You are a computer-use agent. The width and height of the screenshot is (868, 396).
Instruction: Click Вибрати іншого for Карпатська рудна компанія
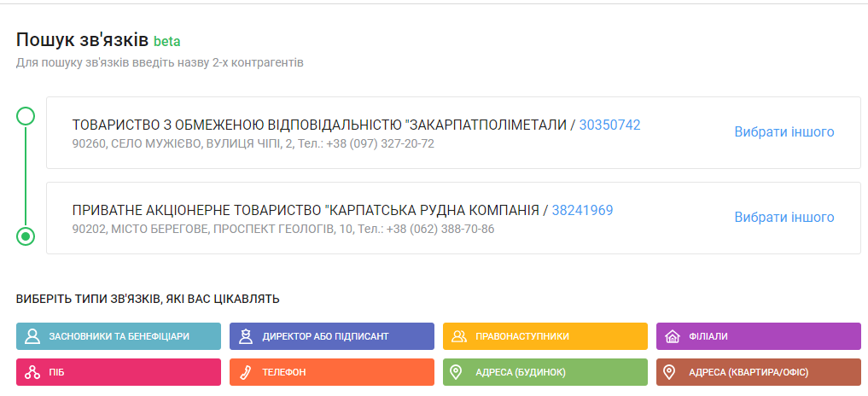784,218
